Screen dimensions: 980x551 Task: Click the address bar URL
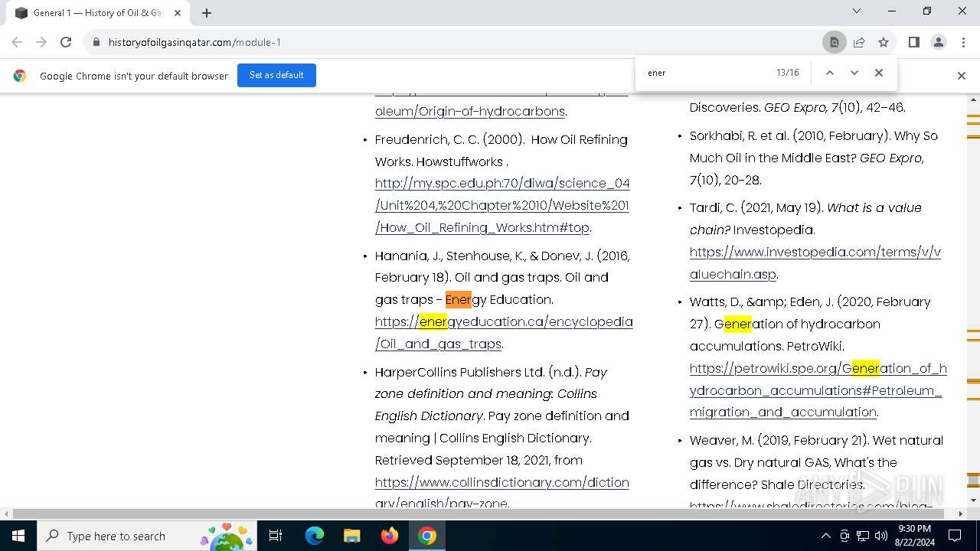pos(194,42)
